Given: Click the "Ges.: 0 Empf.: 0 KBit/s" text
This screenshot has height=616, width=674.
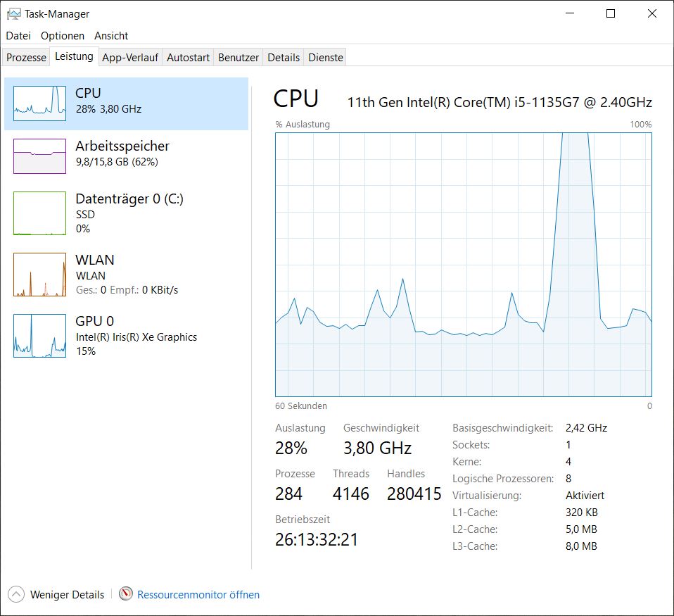Looking at the screenshot, I should pyautogui.click(x=127, y=290).
